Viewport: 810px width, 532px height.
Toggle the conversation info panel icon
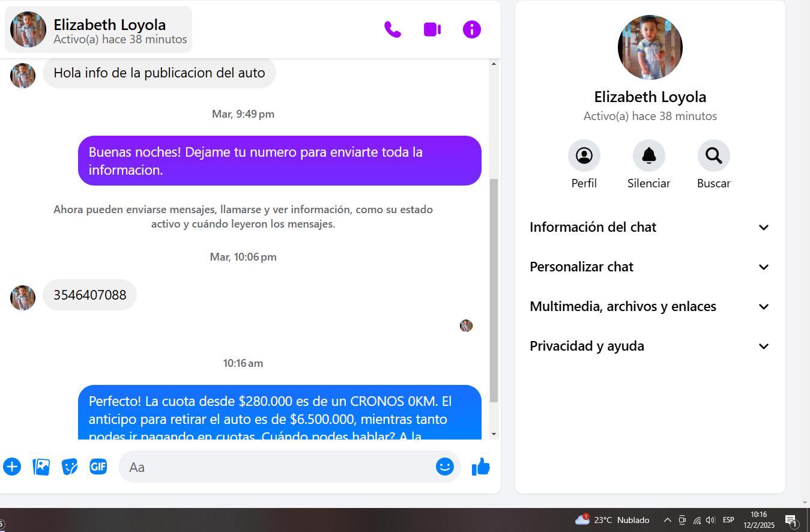point(472,29)
